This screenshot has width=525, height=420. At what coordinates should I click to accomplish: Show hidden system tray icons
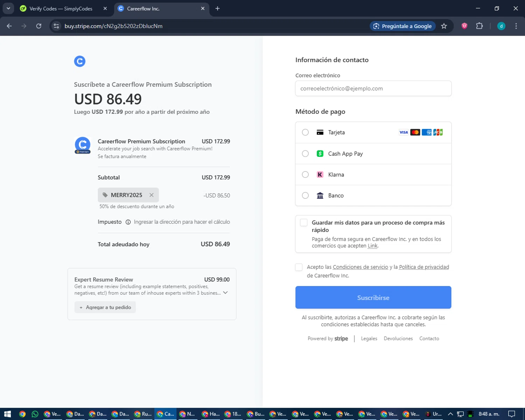click(x=450, y=414)
